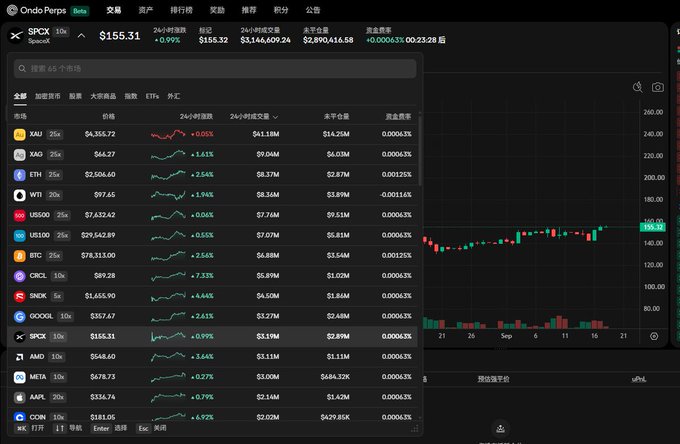Click the market list scrollbar thumb
The height and width of the screenshot is (444, 680).
coord(420,150)
